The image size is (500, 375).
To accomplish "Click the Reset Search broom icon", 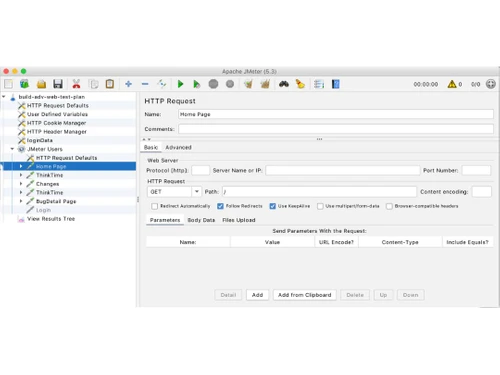I will (x=300, y=84).
